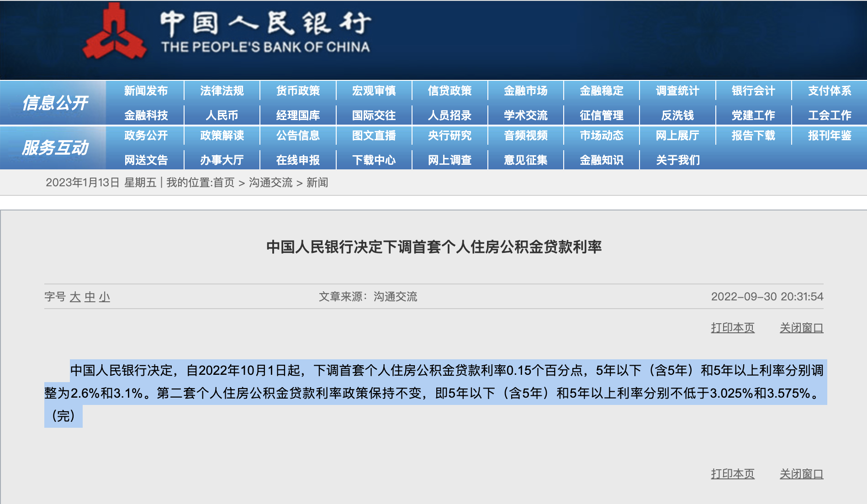867x504 pixels.
Task: Click the （完） text ending the article
Action: (x=63, y=416)
